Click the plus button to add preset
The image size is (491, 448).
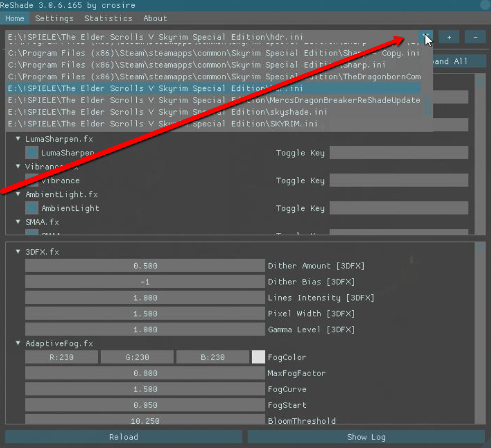(449, 37)
